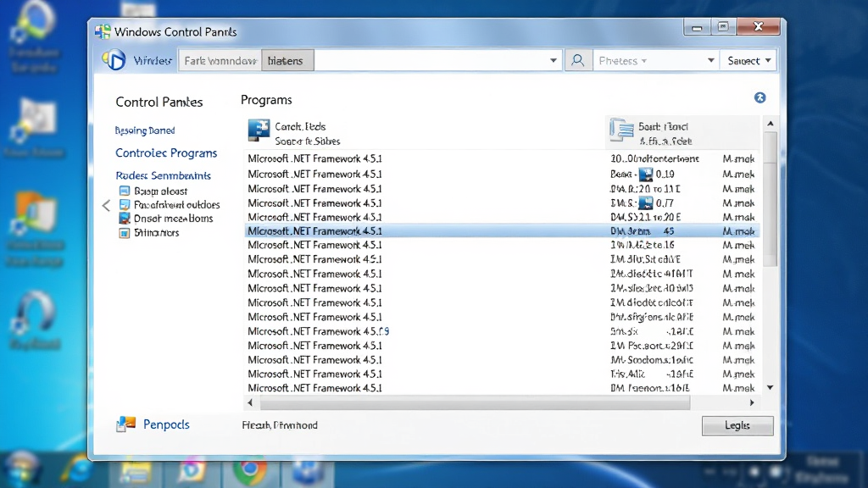This screenshot has width=868, height=488.
Task: Click the horizontal scrollbar left arrow
Action: (250, 402)
